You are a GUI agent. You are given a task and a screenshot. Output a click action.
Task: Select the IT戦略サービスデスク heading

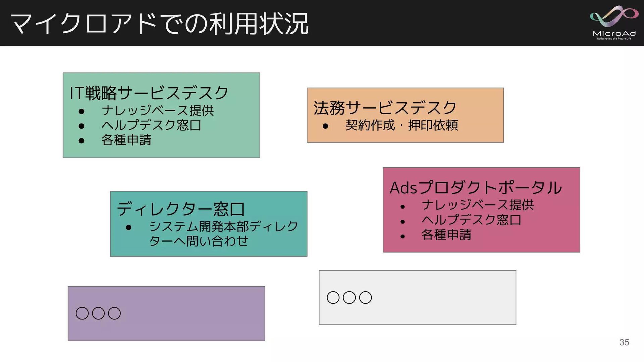149,93
